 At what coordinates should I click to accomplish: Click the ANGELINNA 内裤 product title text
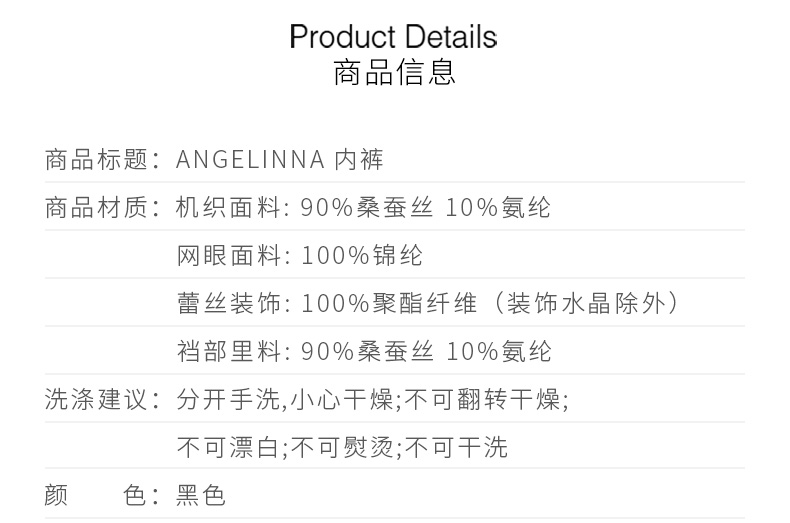click(x=279, y=159)
